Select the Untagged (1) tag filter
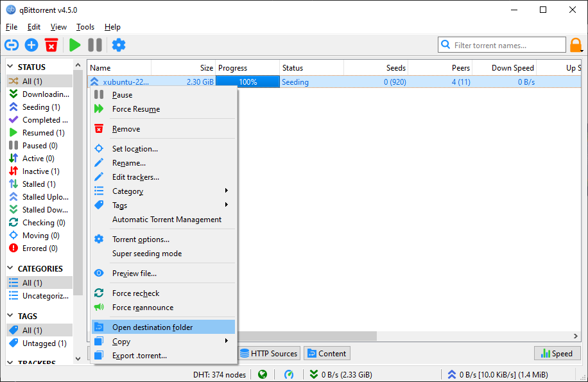Screen dimensions: 588x382 point(40,343)
